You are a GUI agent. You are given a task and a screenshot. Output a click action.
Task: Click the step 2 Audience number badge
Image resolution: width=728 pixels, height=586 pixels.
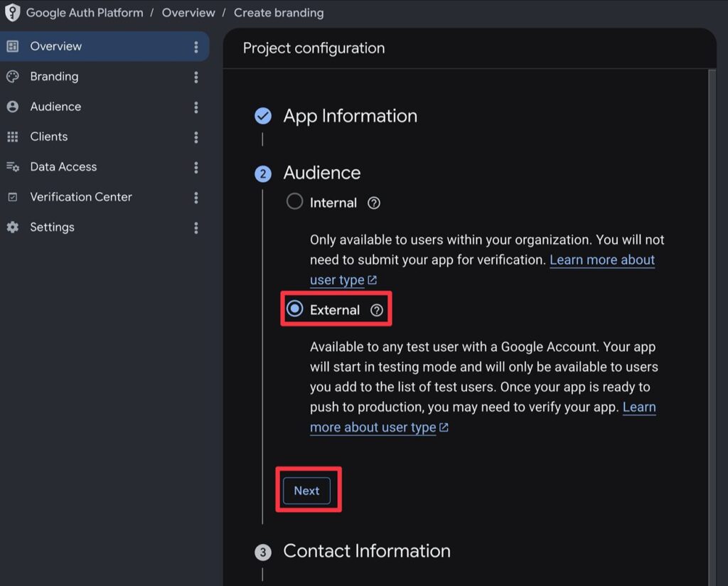263,174
